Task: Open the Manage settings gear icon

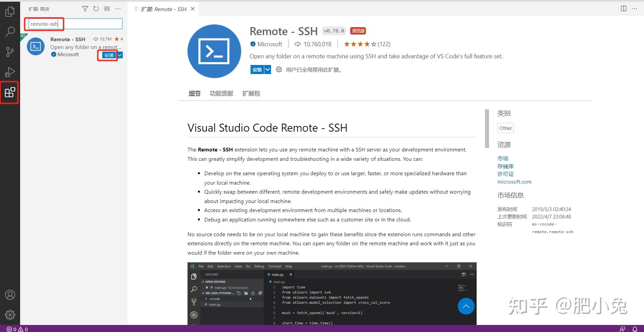Action: tap(10, 315)
